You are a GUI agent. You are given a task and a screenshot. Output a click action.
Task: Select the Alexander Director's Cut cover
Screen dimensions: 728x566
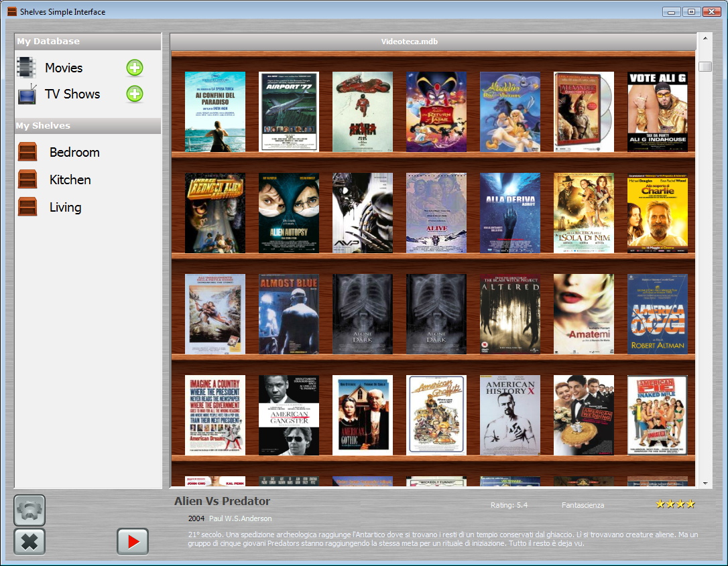584,112
